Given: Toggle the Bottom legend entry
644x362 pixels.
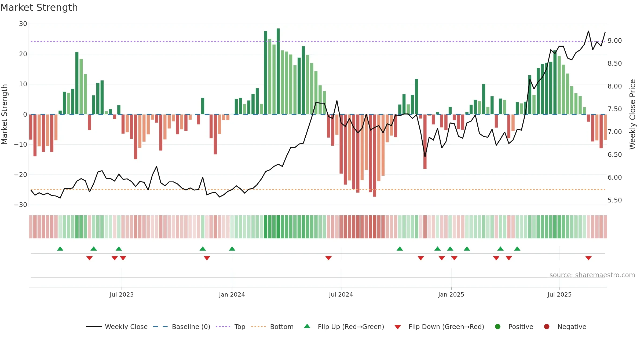Looking at the screenshot, I should point(272,327).
